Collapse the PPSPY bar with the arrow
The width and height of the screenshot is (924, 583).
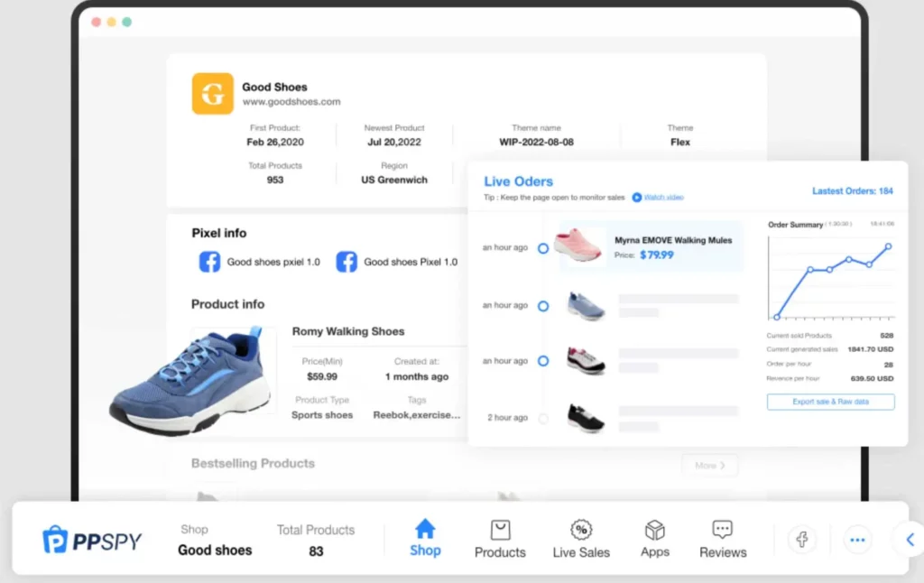tap(910, 540)
